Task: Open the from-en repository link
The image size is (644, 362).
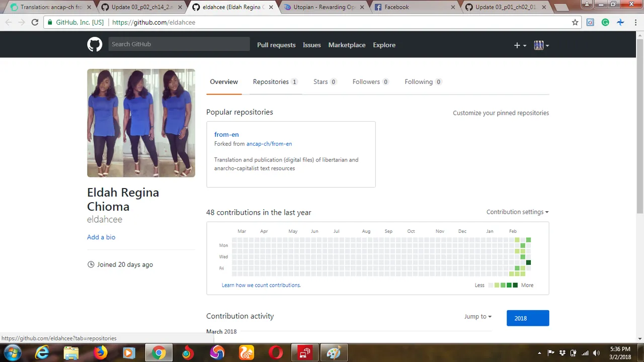Action: (x=226, y=134)
